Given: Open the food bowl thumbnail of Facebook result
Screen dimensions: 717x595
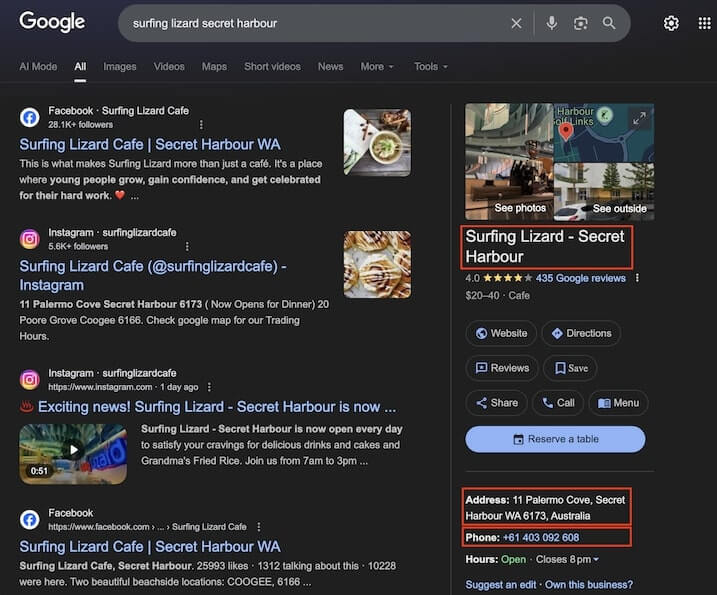Looking at the screenshot, I should point(377,142).
